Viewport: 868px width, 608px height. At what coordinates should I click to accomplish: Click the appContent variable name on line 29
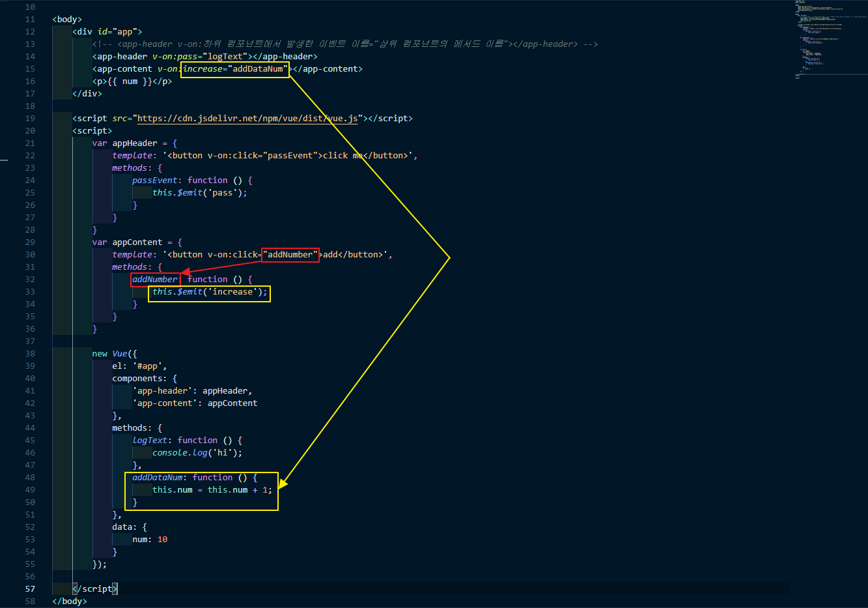[137, 242]
